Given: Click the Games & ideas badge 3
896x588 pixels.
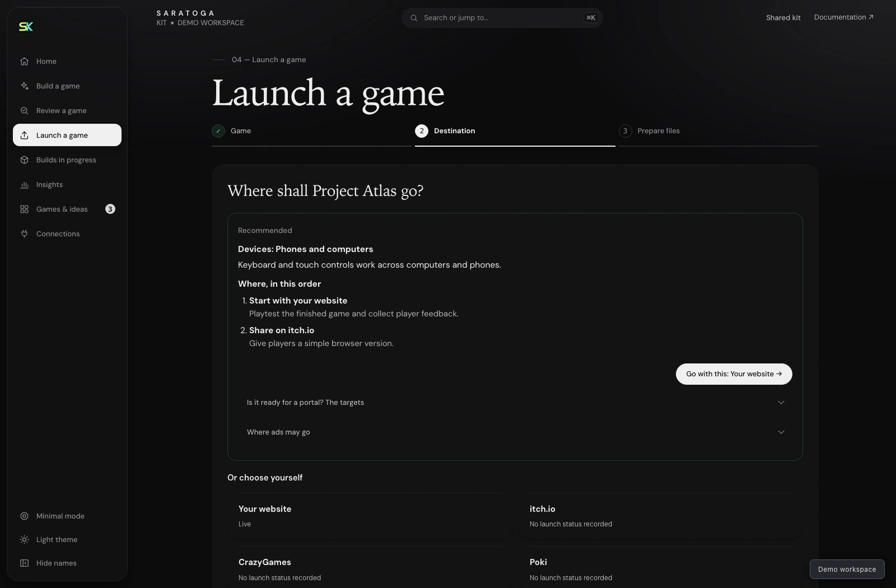Looking at the screenshot, I should coord(110,209).
